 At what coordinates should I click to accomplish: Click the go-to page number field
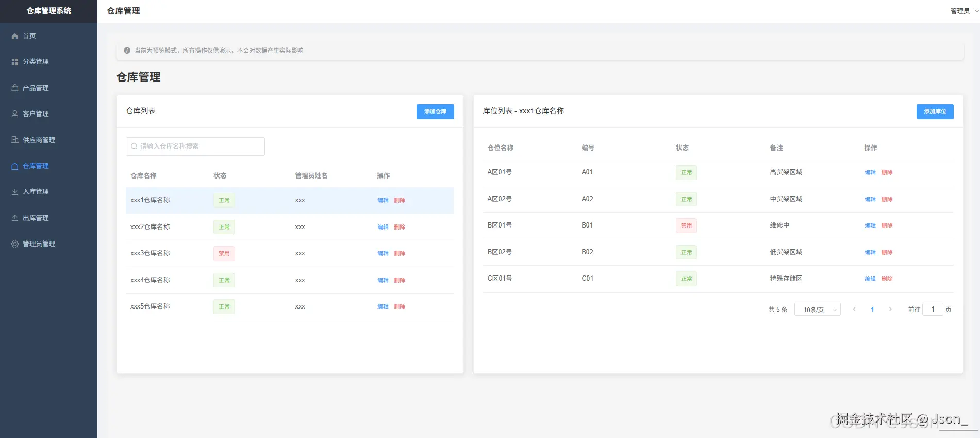pyautogui.click(x=933, y=310)
